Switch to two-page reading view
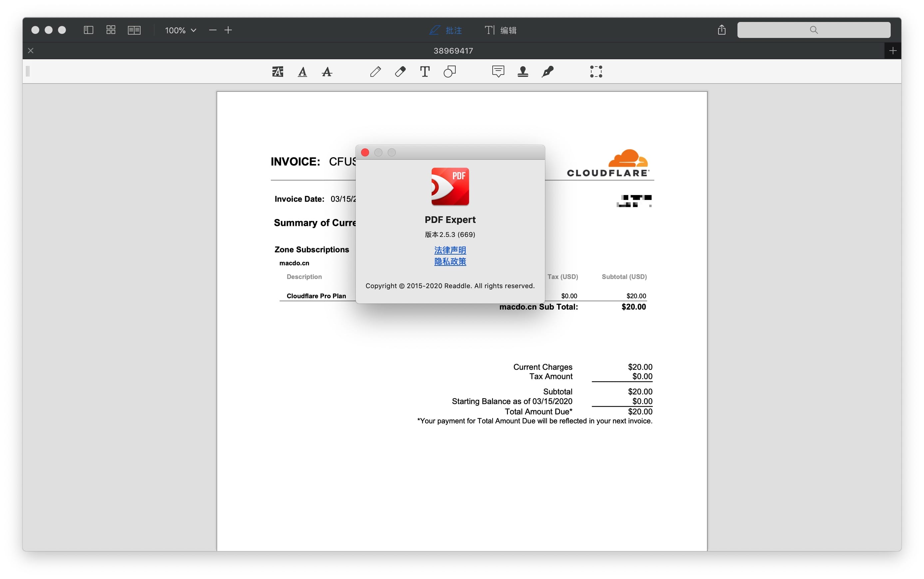Viewport: 924px width, 579px height. (x=134, y=30)
